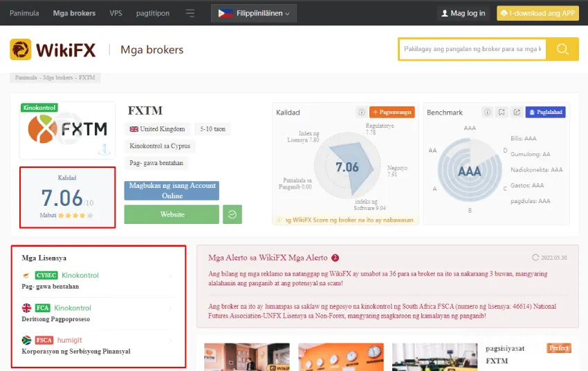
Task: Click the share icon in Benchmark panel
Action: (517, 112)
